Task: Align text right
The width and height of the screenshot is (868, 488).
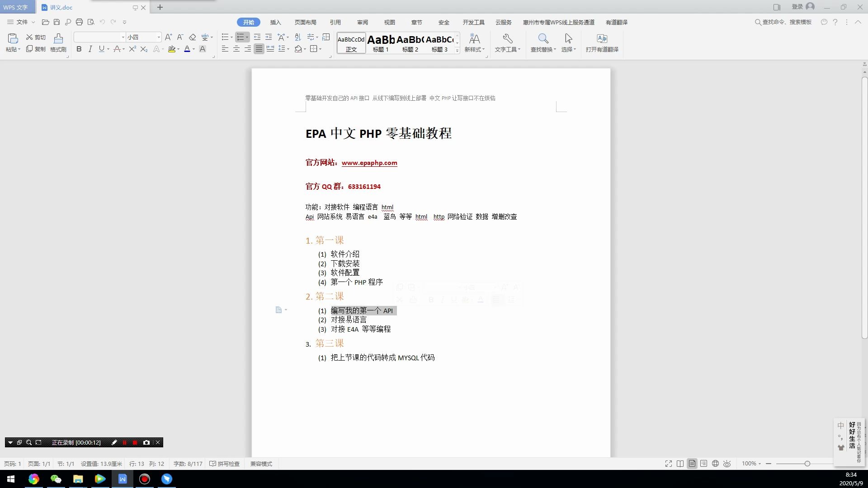Action: pyautogui.click(x=247, y=49)
